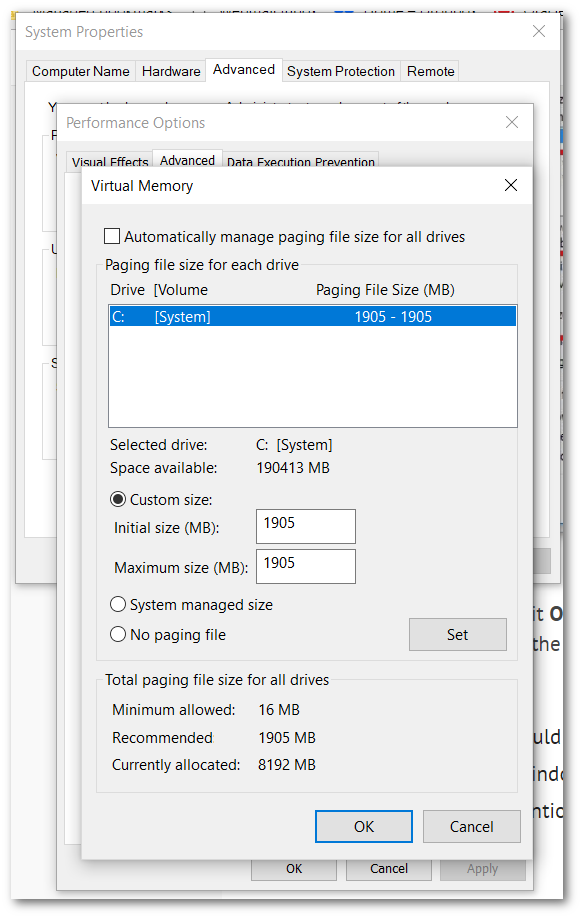This screenshot has height=918, width=582.
Task: Click the Currently allocated 8192 MB value
Action: pyautogui.click(x=287, y=765)
